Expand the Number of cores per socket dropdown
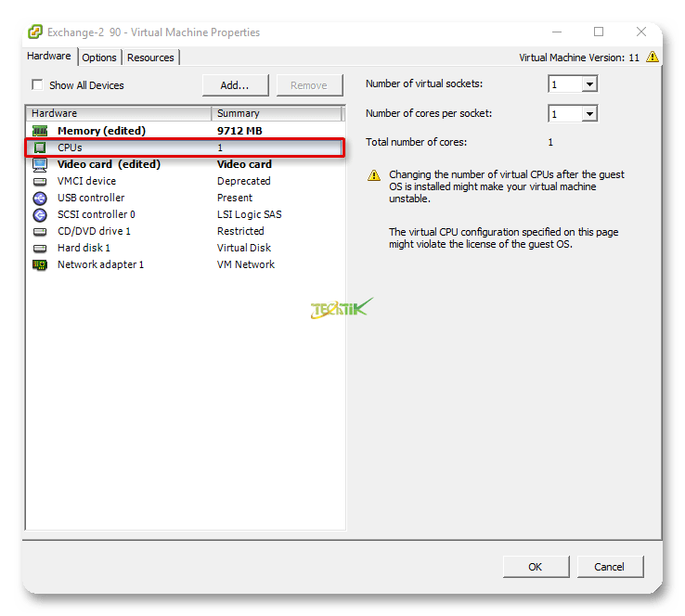The width and height of the screenshot is (685, 616). click(x=588, y=114)
